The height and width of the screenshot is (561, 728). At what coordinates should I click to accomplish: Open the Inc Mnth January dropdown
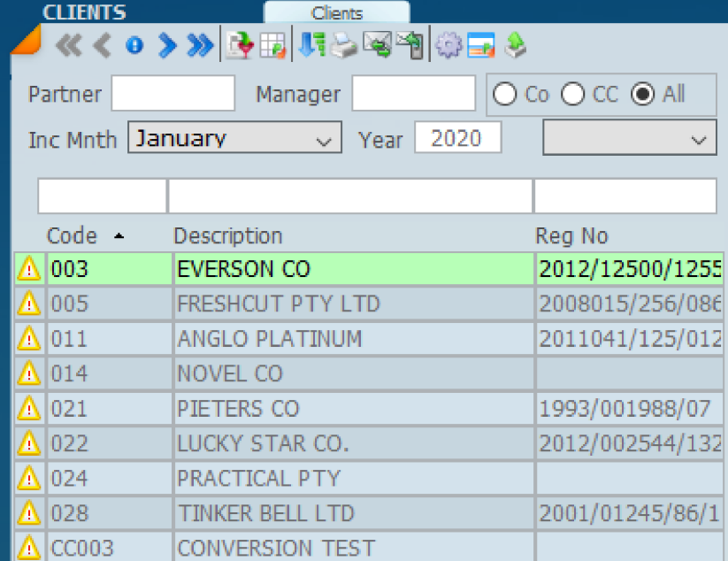(234, 139)
